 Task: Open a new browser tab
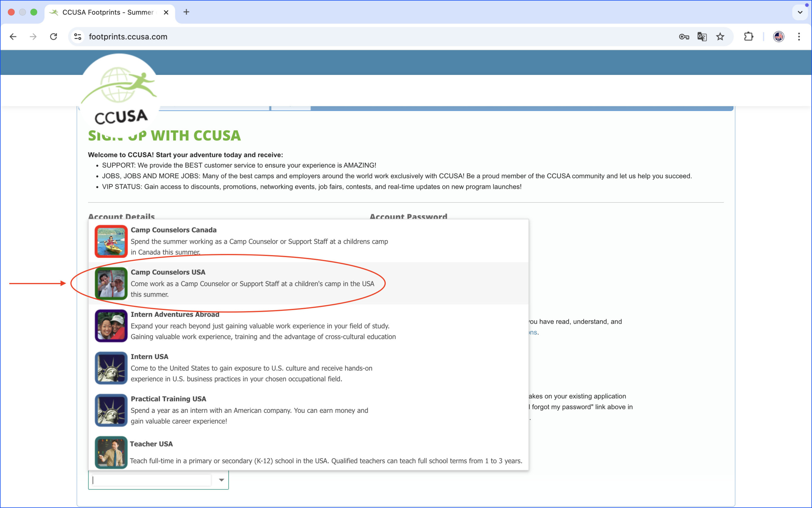click(x=187, y=12)
